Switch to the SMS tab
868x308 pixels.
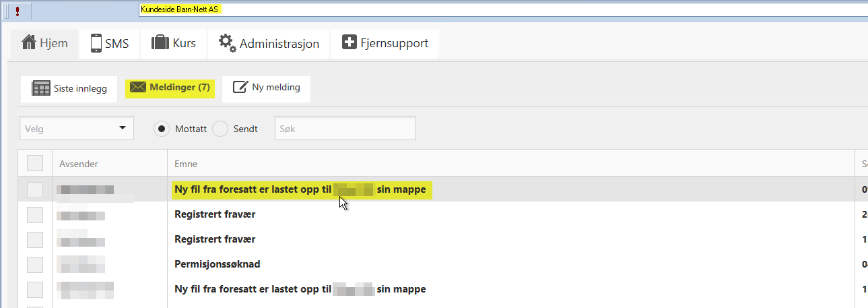coord(109,43)
